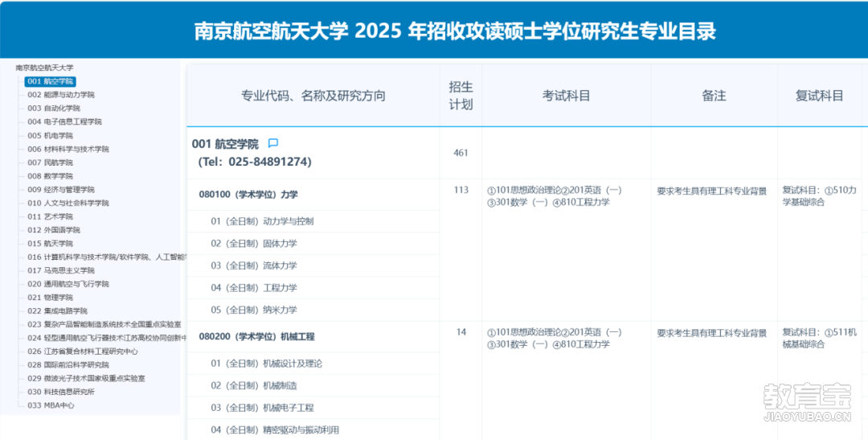
Task: Open 002 能源与动力学院
Action: (61, 95)
